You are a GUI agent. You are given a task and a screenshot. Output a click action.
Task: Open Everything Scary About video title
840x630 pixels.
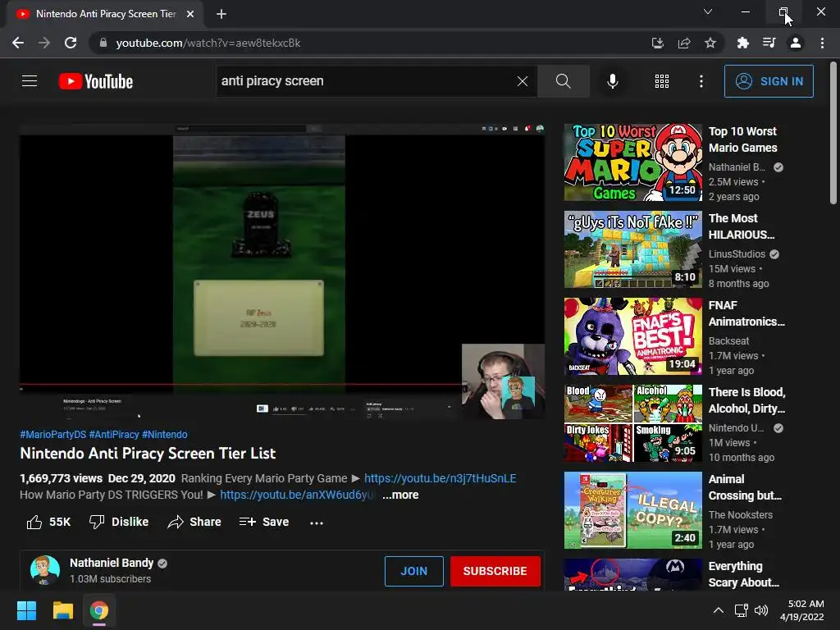point(743,574)
